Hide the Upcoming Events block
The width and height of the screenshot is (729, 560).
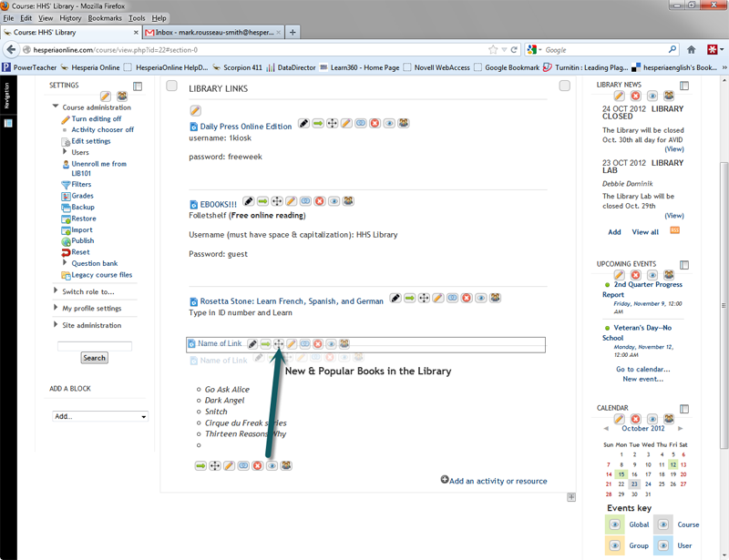click(652, 275)
